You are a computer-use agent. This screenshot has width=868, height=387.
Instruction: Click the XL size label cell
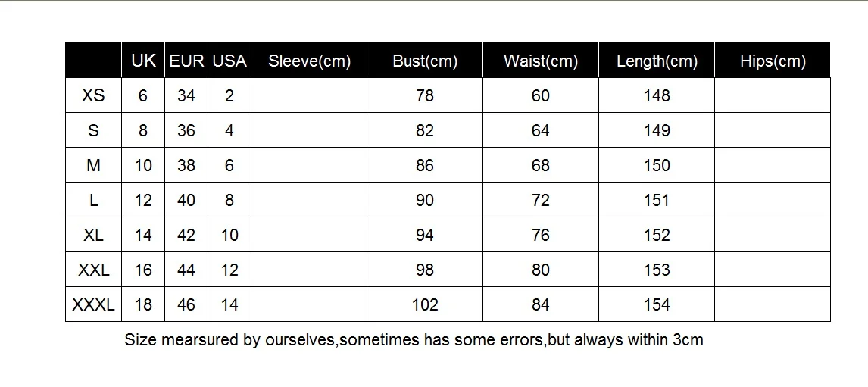(94, 235)
